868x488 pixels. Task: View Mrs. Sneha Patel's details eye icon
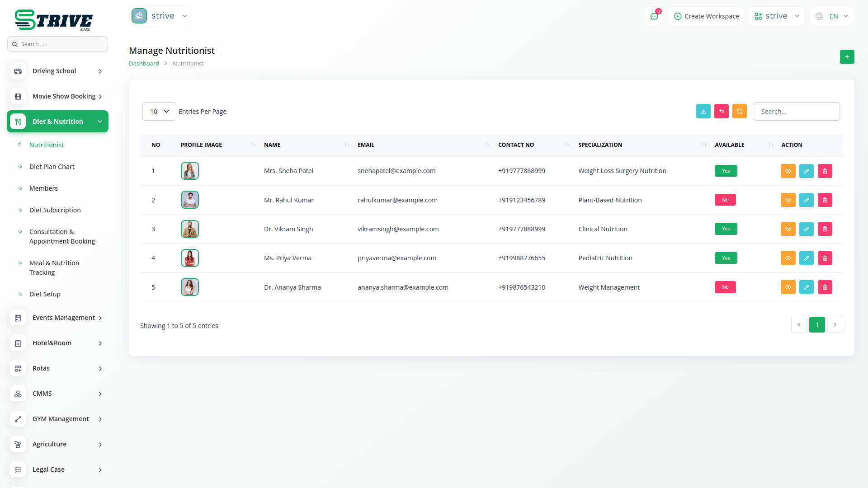point(788,171)
